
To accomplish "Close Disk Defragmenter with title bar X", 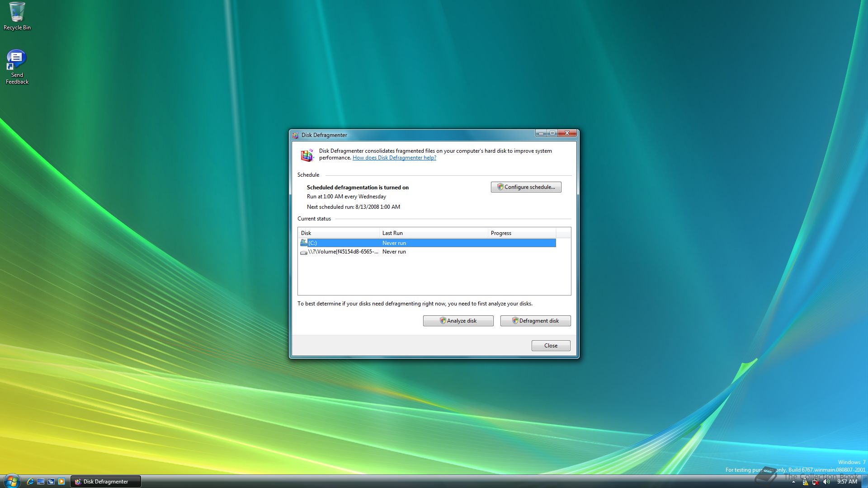I will point(567,133).
